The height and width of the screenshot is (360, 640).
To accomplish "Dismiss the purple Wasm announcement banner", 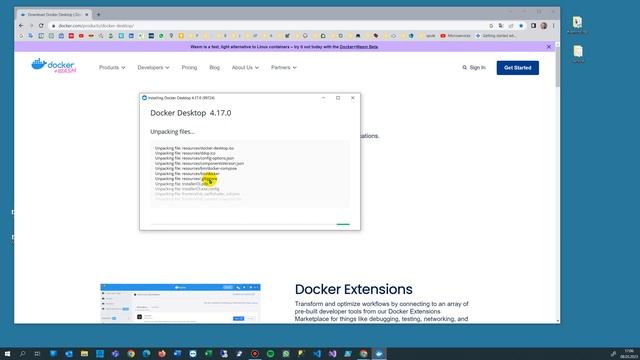I will (x=549, y=47).
